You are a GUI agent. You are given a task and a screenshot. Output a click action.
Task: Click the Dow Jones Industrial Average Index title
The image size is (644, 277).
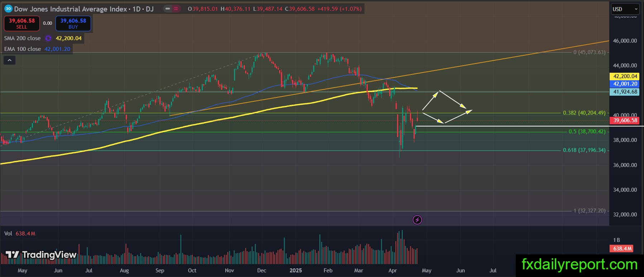point(71,9)
